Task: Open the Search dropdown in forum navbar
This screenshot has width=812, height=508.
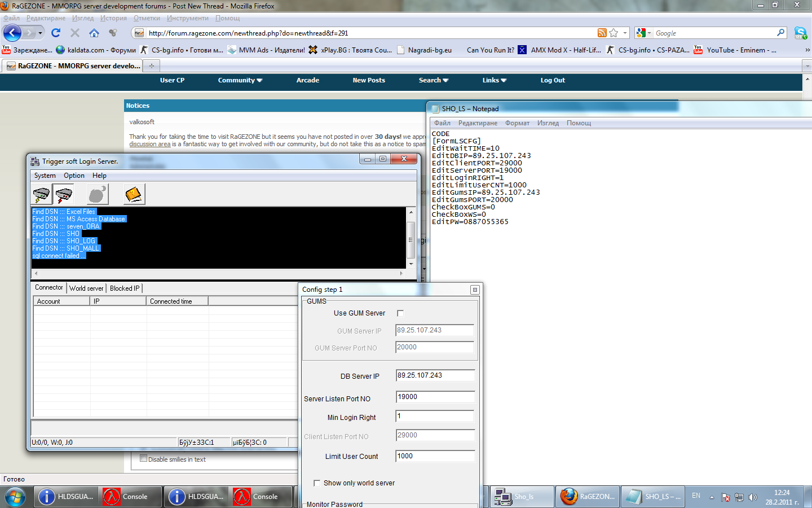Action: pos(433,80)
